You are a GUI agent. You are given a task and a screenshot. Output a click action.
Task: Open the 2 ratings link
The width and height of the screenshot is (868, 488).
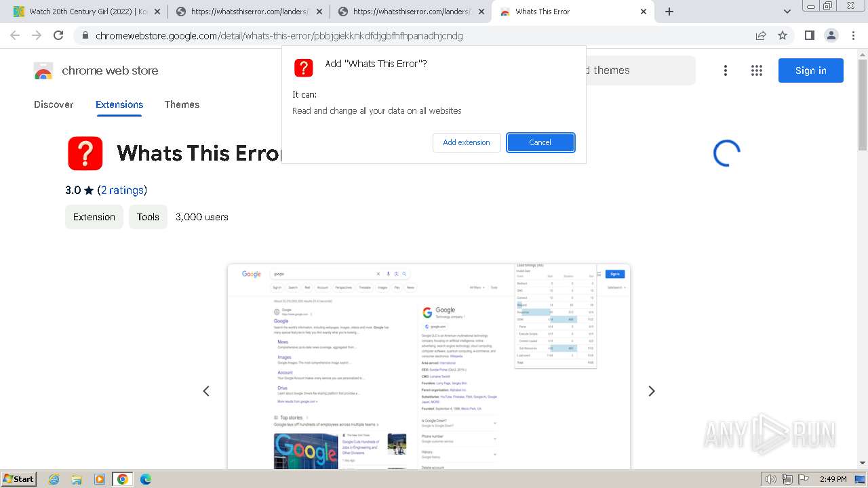(122, 190)
